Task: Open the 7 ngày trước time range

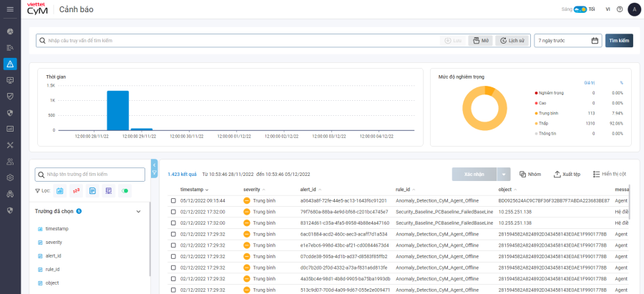Action: click(x=568, y=41)
